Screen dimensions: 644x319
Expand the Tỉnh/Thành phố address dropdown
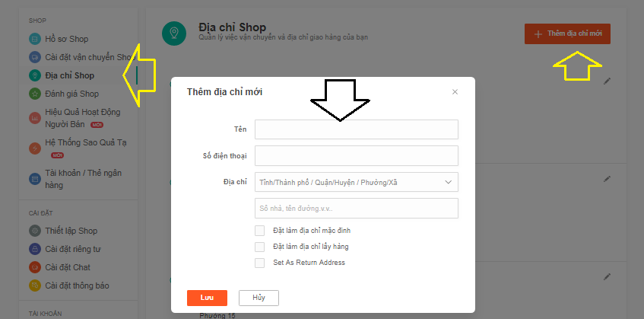(x=357, y=182)
